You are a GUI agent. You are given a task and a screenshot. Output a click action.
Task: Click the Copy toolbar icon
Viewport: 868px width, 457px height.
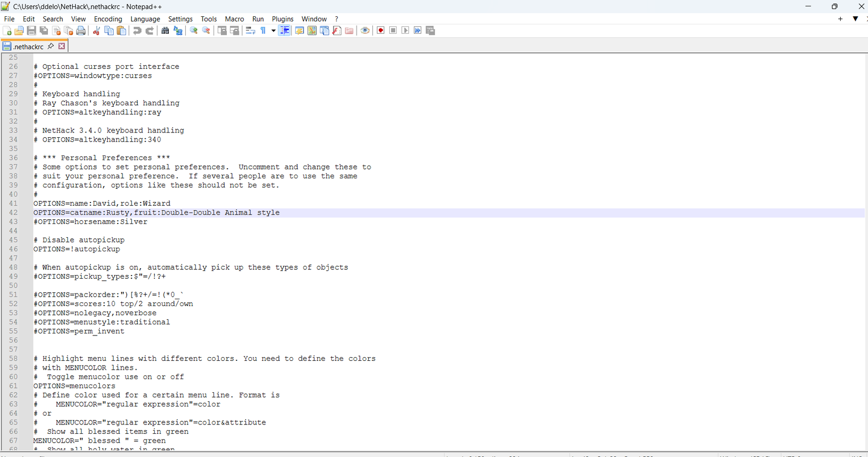(109, 31)
